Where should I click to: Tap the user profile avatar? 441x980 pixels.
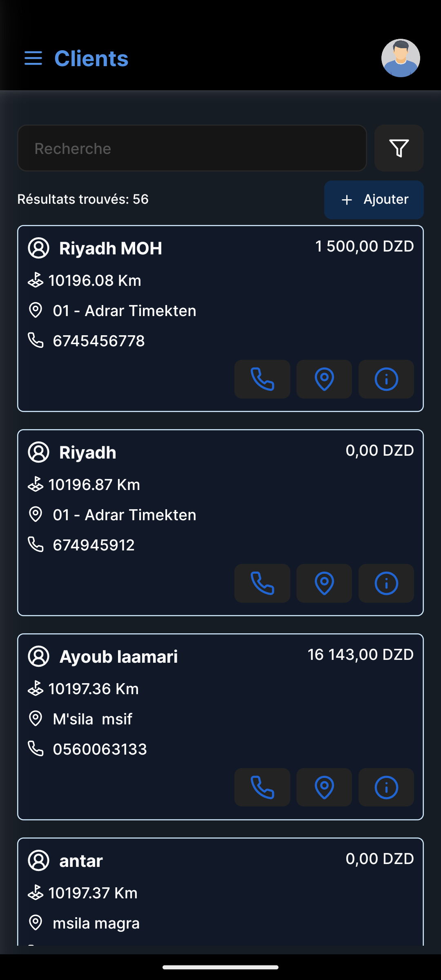(400, 58)
